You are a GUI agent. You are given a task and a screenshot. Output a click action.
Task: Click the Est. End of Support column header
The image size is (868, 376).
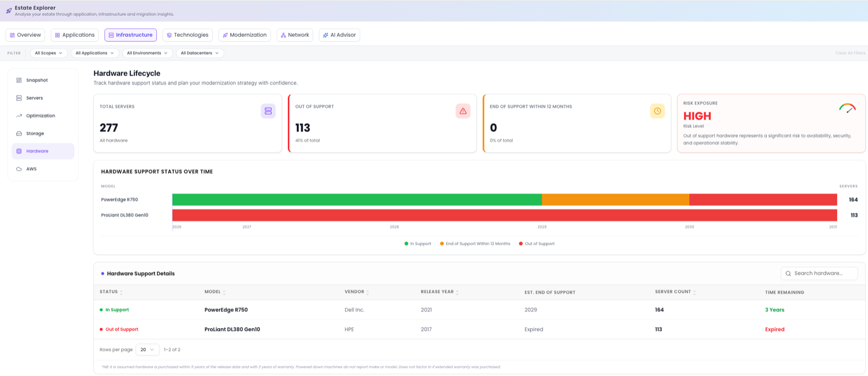pyautogui.click(x=550, y=293)
